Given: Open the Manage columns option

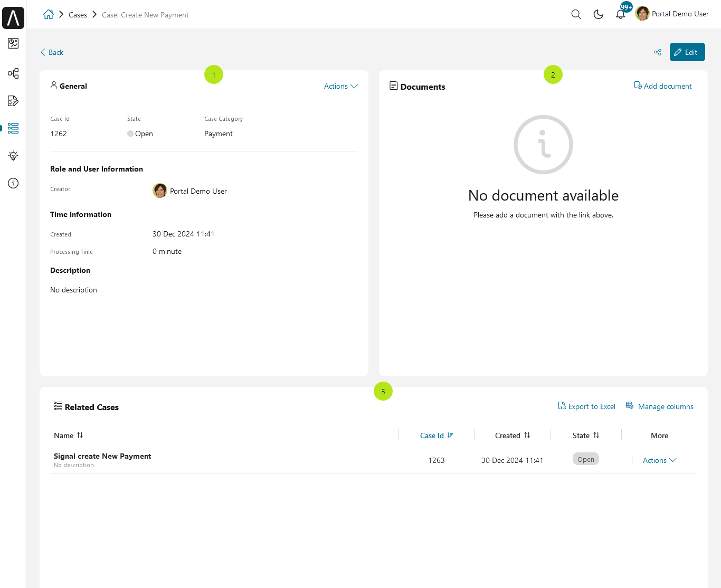Looking at the screenshot, I should 660,406.
